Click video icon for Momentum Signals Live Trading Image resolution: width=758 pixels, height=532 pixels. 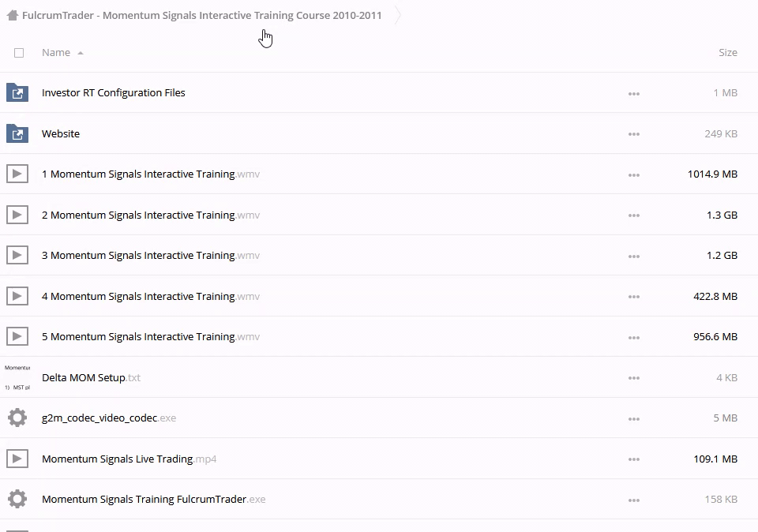(x=17, y=459)
